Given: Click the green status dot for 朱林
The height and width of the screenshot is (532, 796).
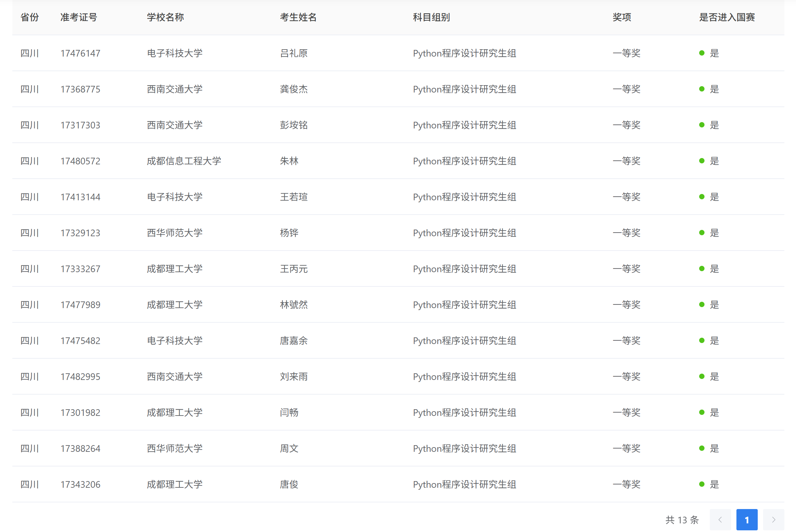Looking at the screenshot, I should pyautogui.click(x=702, y=161).
